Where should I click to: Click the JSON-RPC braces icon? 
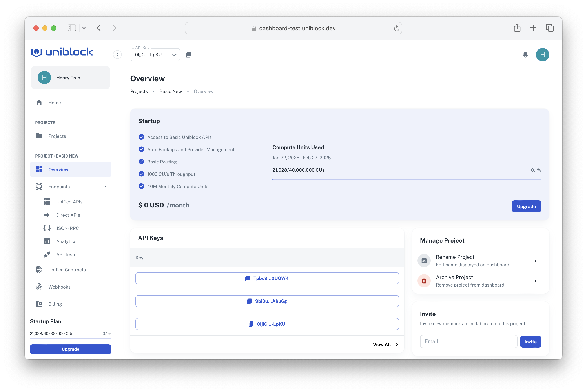[47, 228]
